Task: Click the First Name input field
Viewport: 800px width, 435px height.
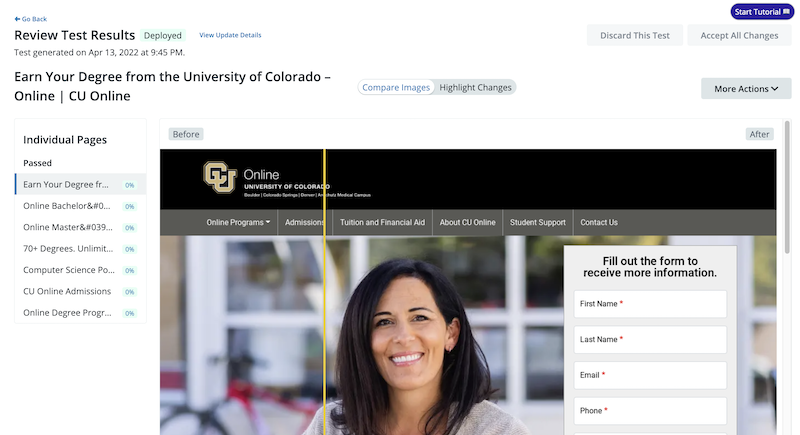Action: [x=650, y=304]
